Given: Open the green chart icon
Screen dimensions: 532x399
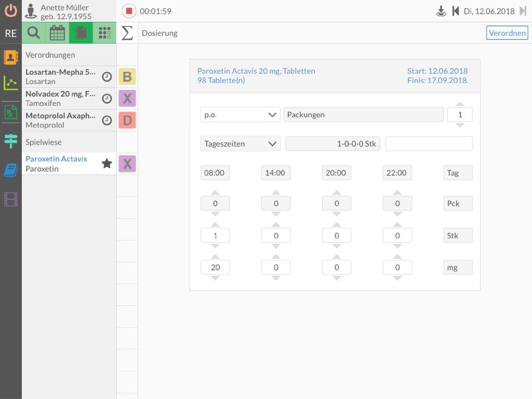Looking at the screenshot, I should coord(11,83).
